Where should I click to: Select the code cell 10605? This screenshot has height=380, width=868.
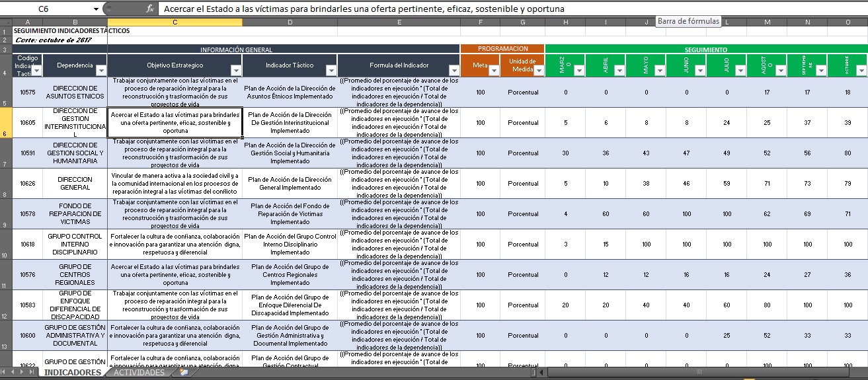(x=28, y=122)
